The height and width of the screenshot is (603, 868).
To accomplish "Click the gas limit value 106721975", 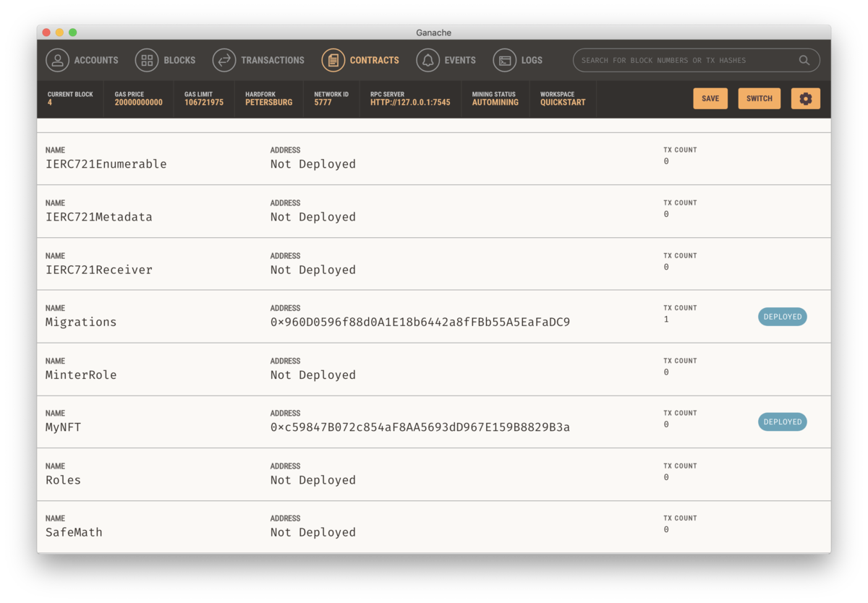I will [x=204, y=103].
